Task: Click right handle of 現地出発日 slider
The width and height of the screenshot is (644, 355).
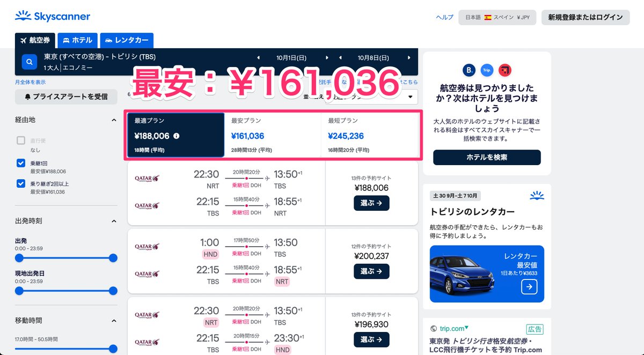Action: pyautogui.click(x=113, y=291)
